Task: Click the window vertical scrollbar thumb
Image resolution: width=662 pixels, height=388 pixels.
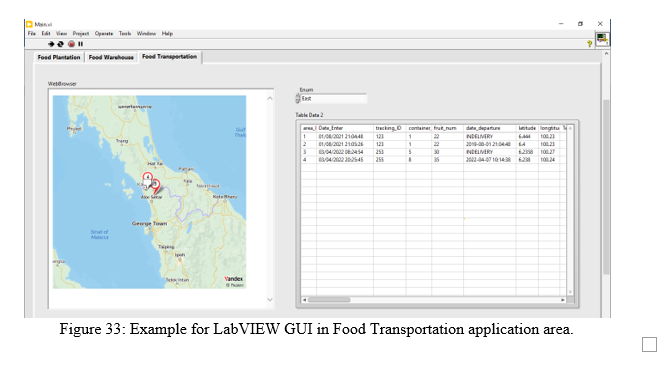Action: pyautogui.click(x=606, y=186)
